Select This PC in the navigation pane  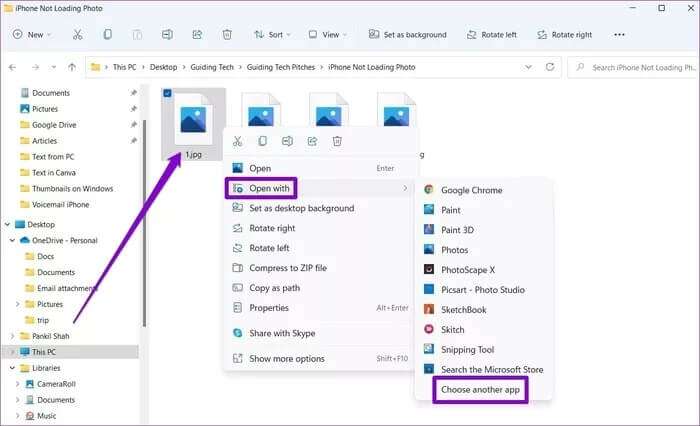71,352
